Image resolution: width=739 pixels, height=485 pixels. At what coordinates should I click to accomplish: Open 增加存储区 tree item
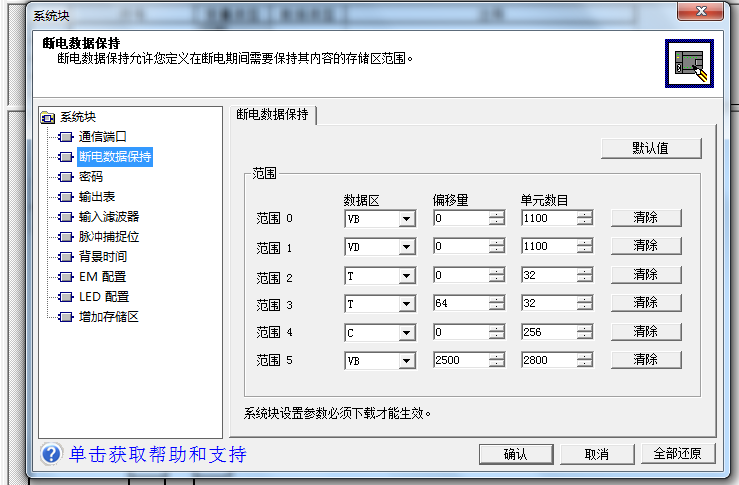(x=108, y=317)
